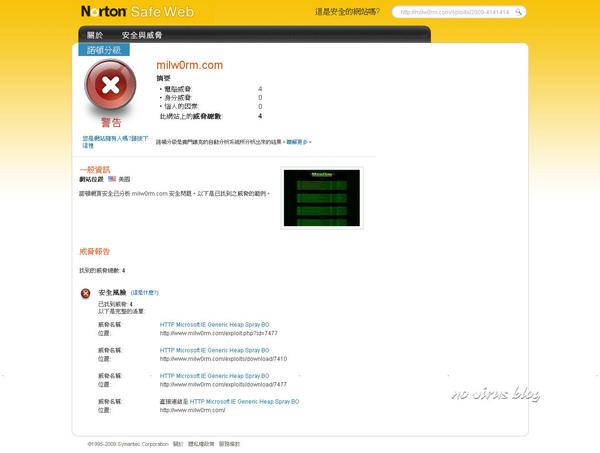Open the milw0rm site preview thumbnail

pyautogui.click(x=322, y=198)
